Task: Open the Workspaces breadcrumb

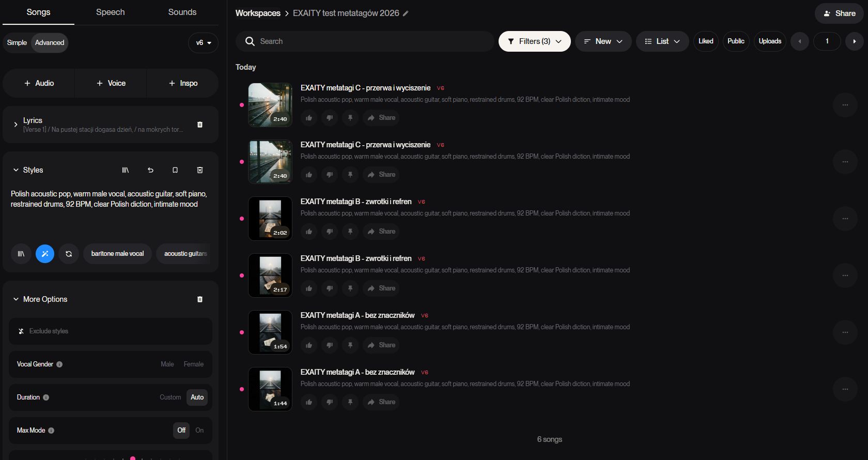Action: click(x=258, y=13)
